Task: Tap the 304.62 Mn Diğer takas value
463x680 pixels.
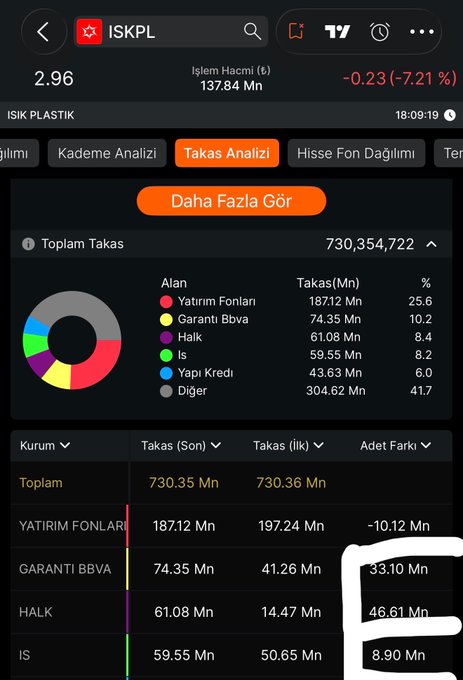Action: pos(336,391)
